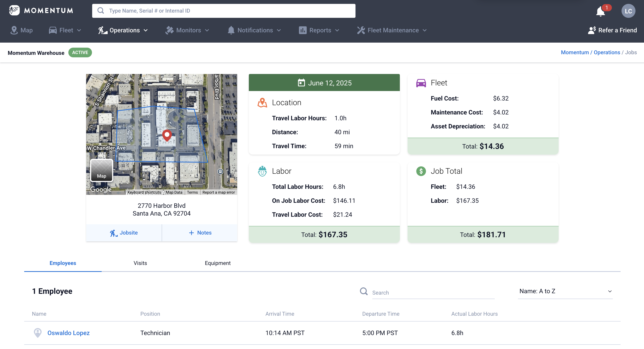Click the calendar icon beside June 12, 2025

tap(301, 83)
